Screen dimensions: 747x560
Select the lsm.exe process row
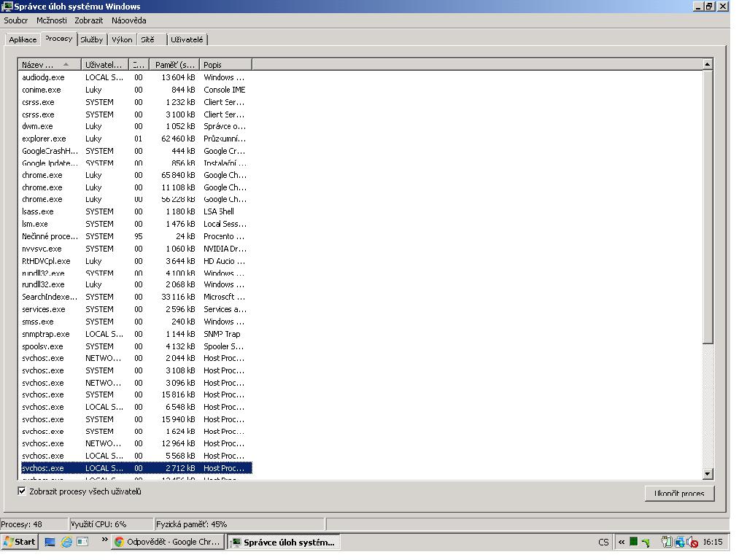[x=135, y=224]
